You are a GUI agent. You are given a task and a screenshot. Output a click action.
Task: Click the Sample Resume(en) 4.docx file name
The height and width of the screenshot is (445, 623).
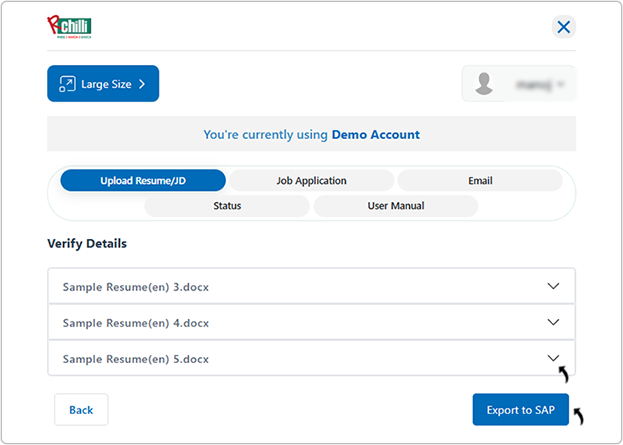[135, 323]
